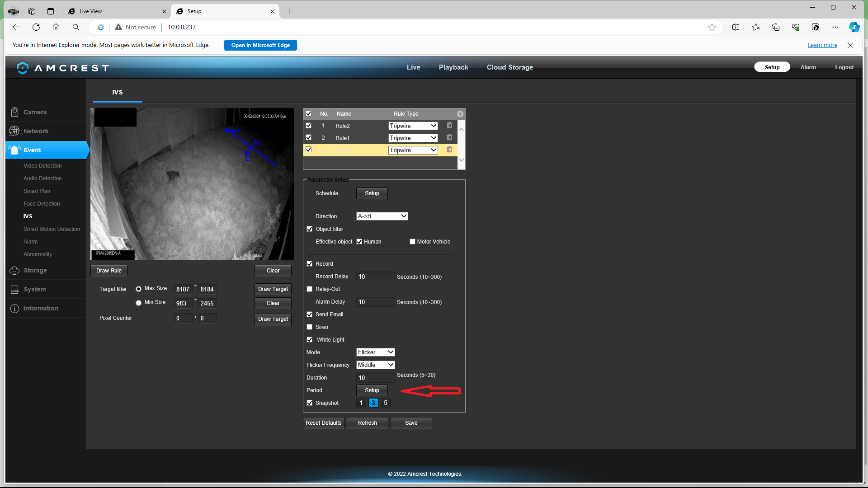Toggle the Object filter checkbox
Image resolution: width=868 pixels, height=488 pixels.
coord(310,229)
